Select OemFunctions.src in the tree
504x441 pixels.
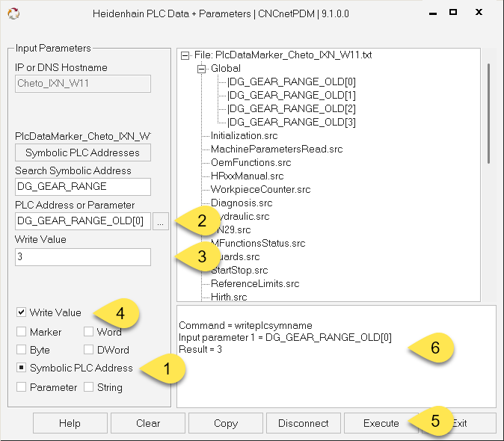(251, 162)
